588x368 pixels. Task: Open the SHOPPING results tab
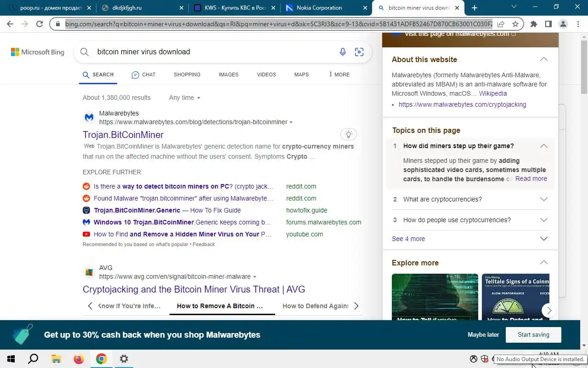pos(187,75)
